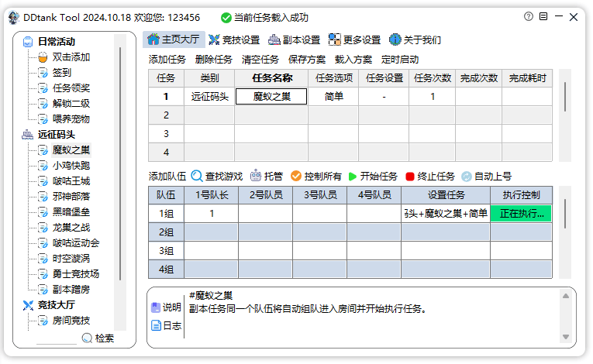
Task: Click the green 开始任务 play icon
Action: (x=353, y=177)
